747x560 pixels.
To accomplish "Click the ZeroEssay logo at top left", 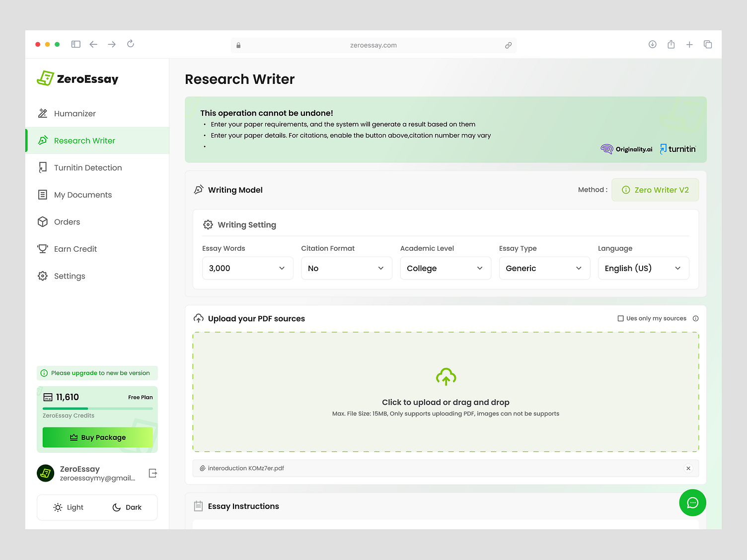I will 77,78.
